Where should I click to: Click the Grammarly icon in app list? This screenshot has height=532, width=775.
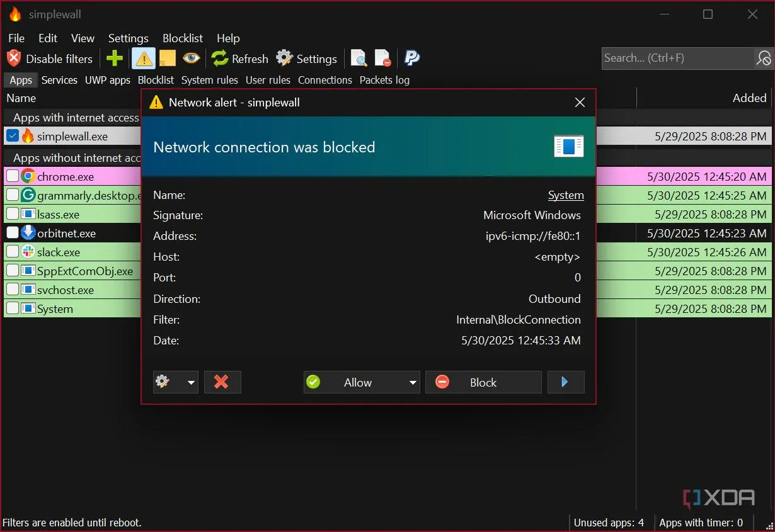coord(28,195)
